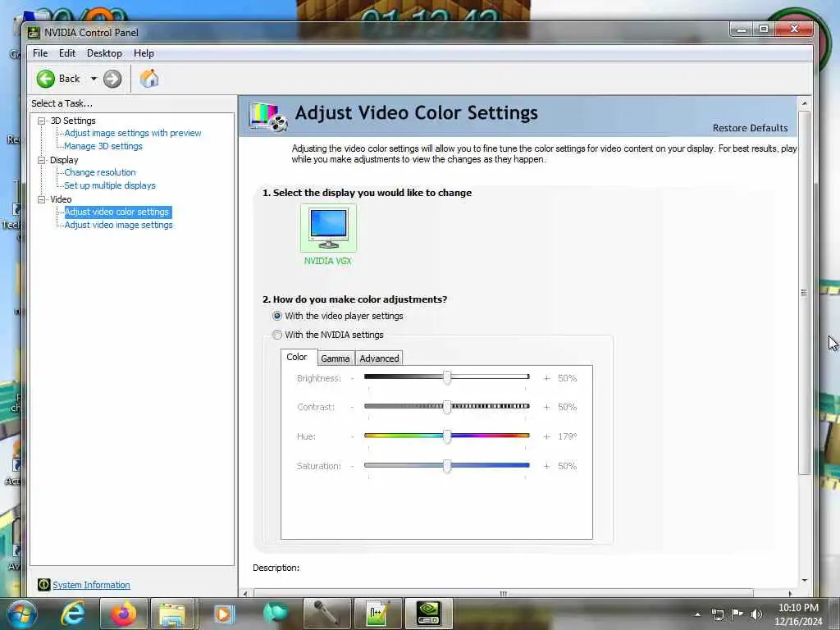Click the System Information icon
This screenshot has height=630, width=840.
tap(44, 584)
